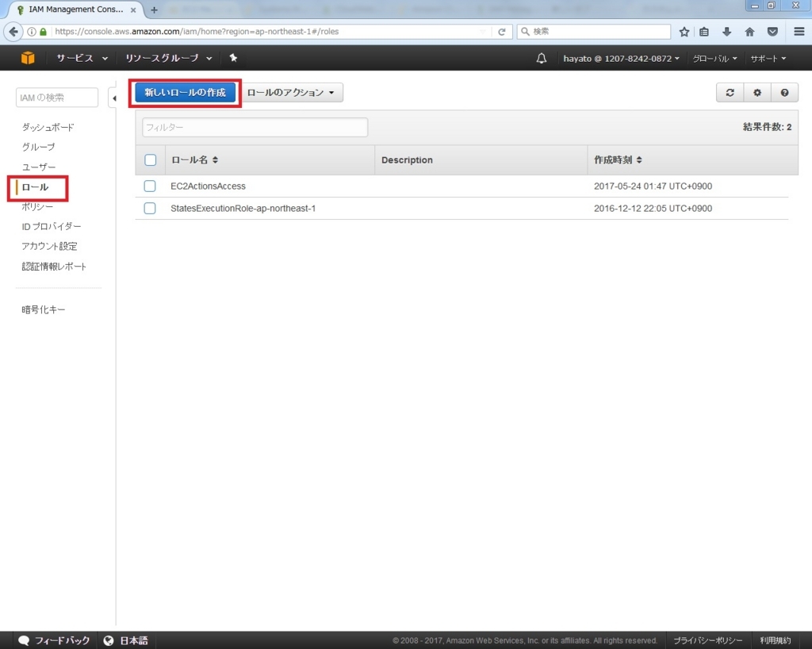Click the 結果件数: 2 label
This screenshot has width=812, height=649.
767,127
